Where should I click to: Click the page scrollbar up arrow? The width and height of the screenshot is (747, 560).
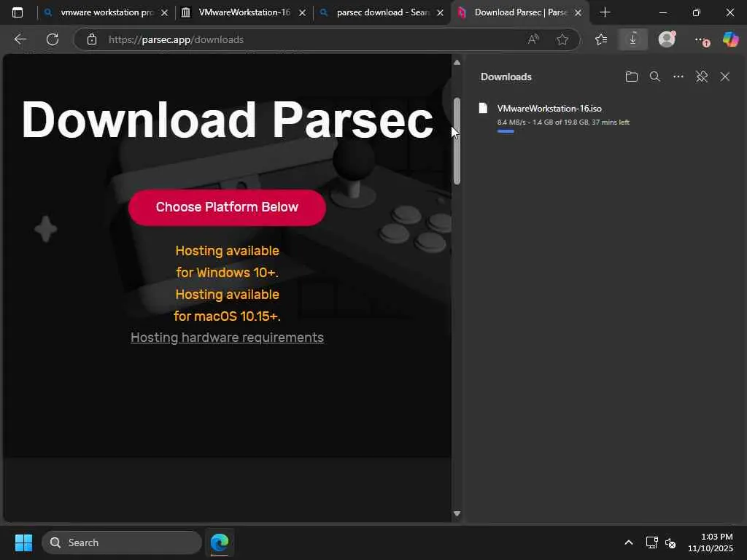[x=457, y=63]
